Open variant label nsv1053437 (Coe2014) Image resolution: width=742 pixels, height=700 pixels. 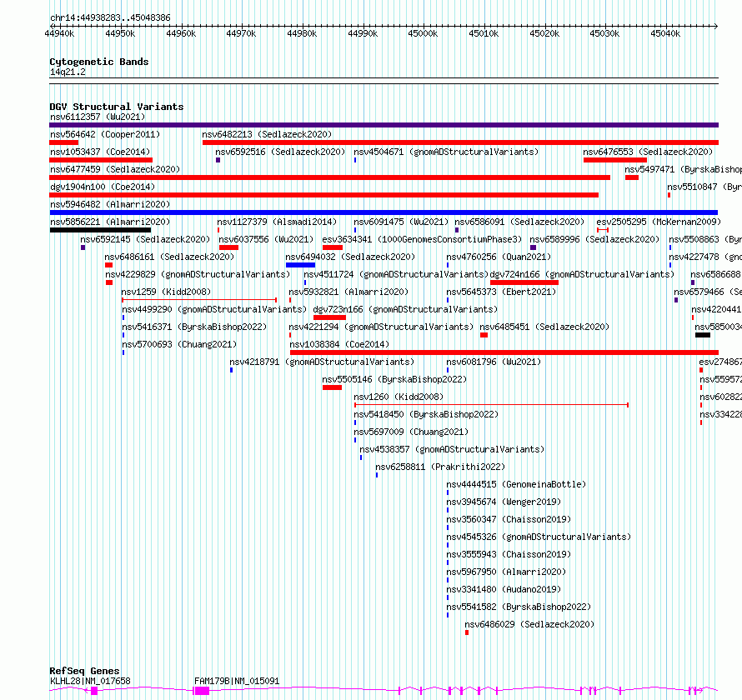tap(100, 152)
